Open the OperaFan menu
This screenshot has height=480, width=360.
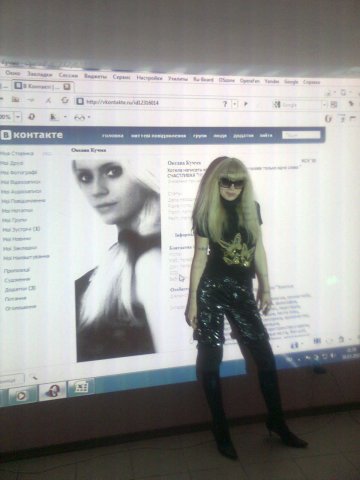[x=249, y=81]
